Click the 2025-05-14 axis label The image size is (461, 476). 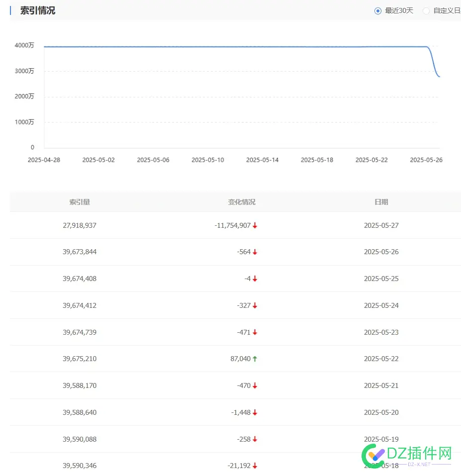[262, 160]
